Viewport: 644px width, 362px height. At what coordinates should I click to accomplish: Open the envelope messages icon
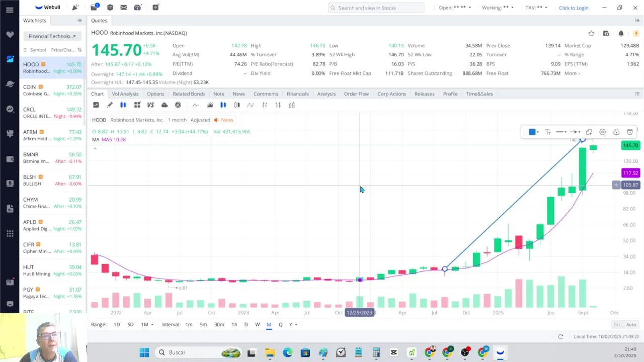click(x=124, y=8)
